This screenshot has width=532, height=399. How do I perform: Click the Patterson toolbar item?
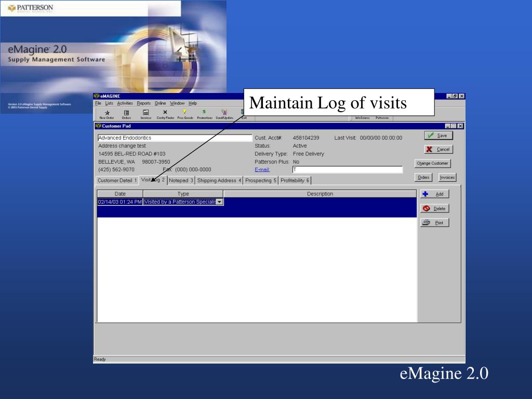pyautogui.click(x=382, y=118)
